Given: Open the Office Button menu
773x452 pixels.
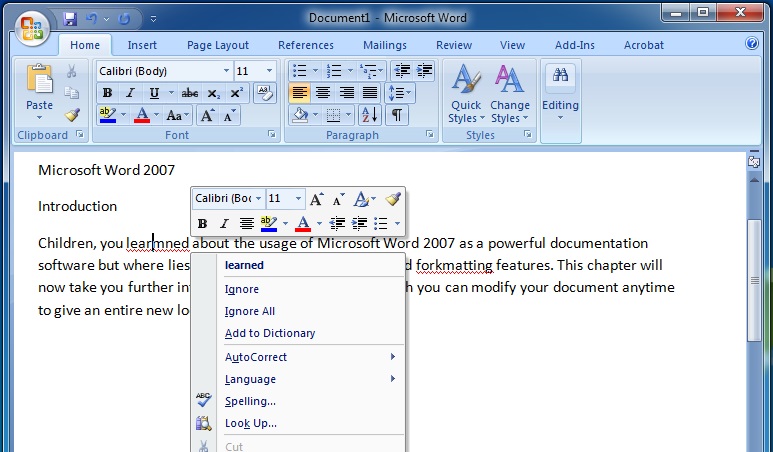Looking at the screenshot, I should tap(32, 28).
